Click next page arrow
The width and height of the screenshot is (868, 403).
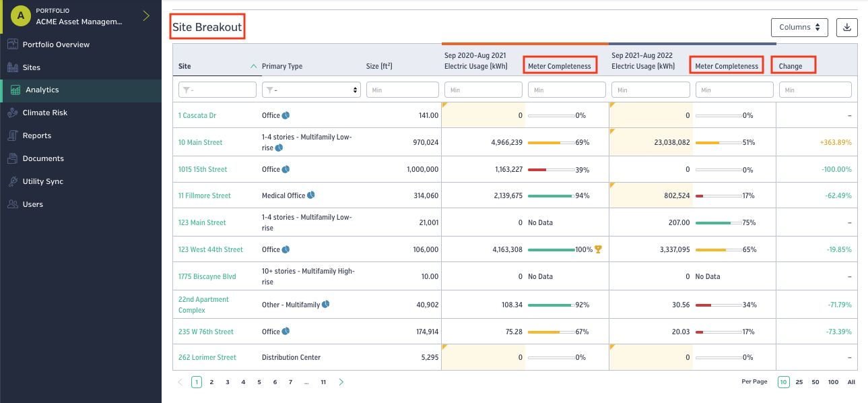341,382
